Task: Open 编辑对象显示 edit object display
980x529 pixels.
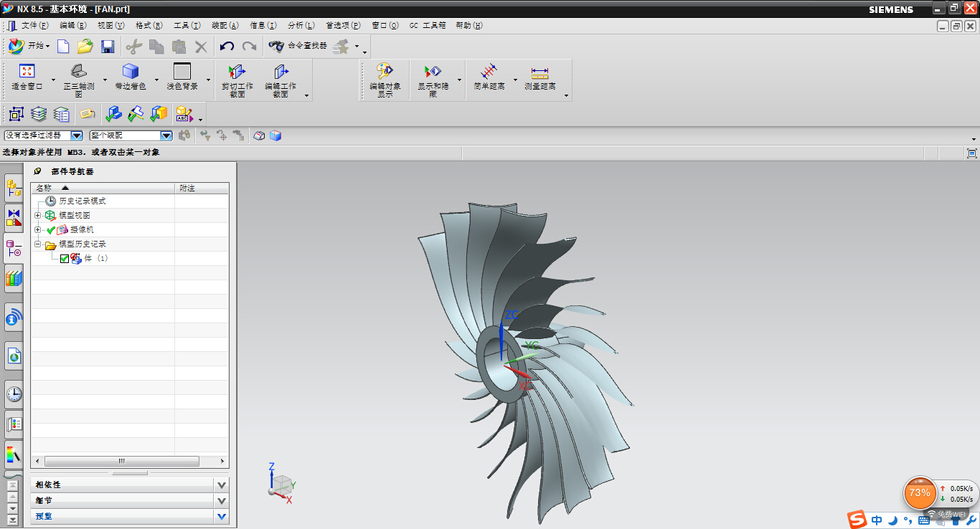Action: pyautogui.click(x=385, y=80)
